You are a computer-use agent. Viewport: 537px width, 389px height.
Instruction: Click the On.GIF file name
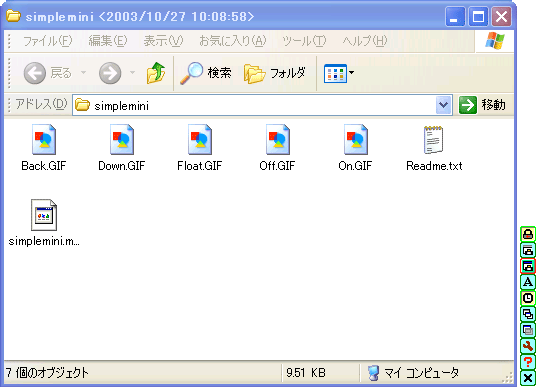tap(355, 166)
